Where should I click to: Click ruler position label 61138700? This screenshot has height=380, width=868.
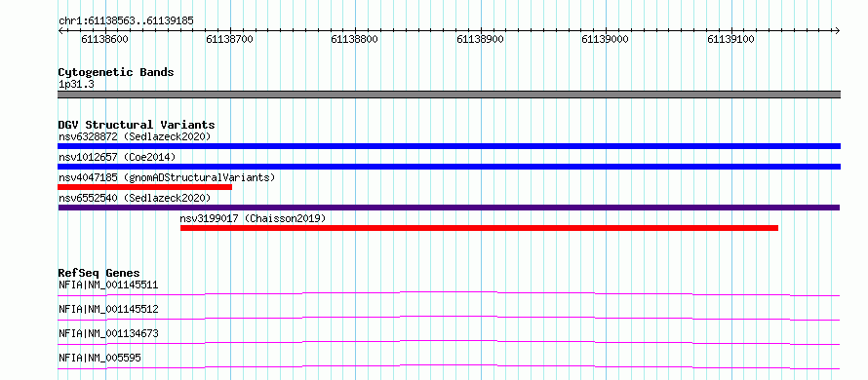(x=230, y=40)
